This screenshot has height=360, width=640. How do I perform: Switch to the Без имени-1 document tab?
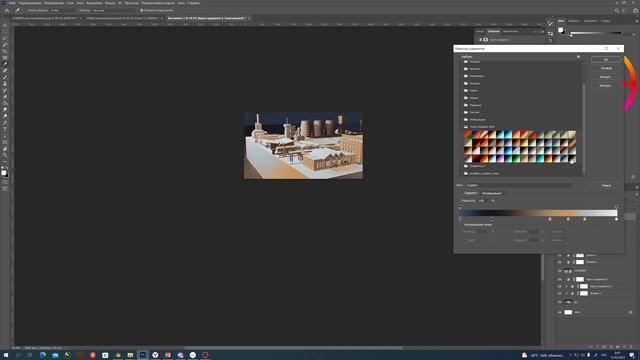207,18
